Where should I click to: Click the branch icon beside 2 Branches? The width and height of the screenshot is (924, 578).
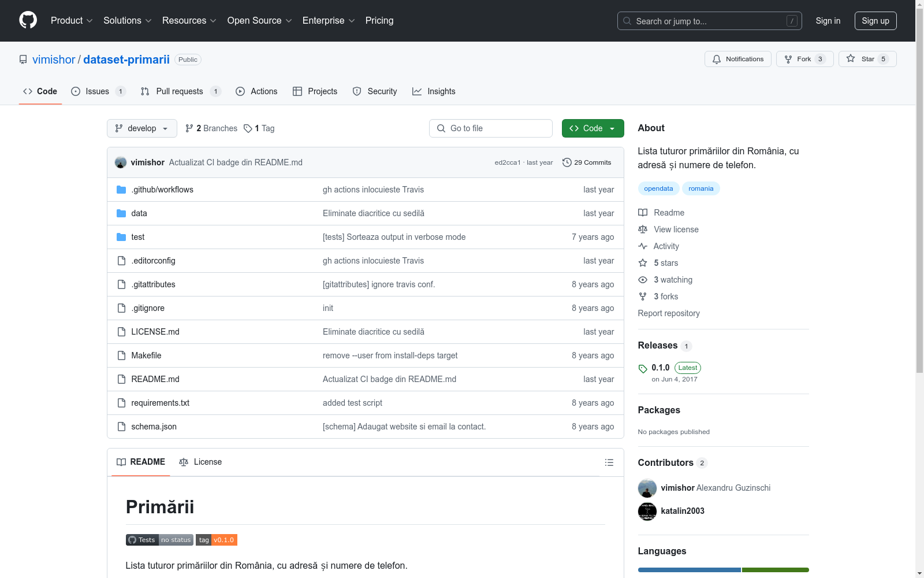189,128
